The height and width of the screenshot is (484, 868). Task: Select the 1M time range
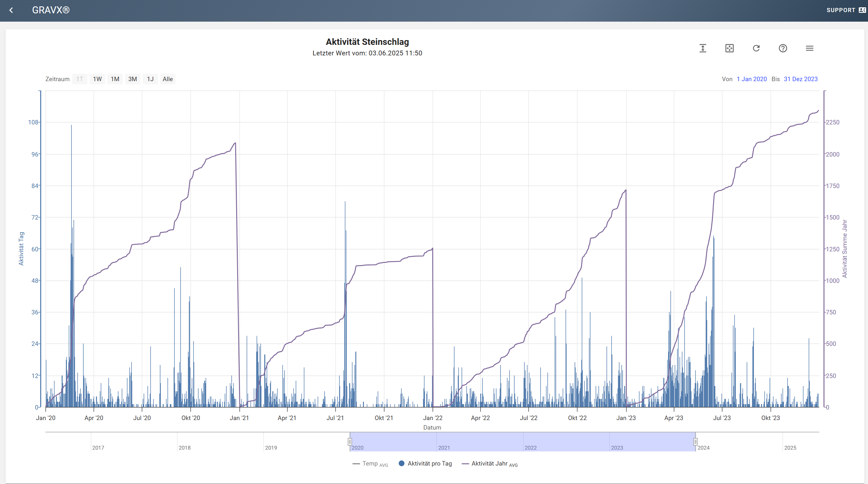(x=115, y=79)
